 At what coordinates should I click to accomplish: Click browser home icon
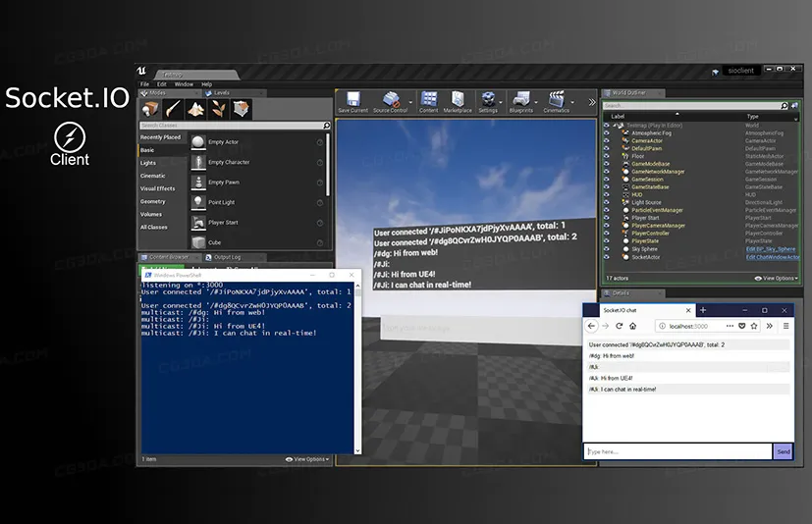point(633,326)
